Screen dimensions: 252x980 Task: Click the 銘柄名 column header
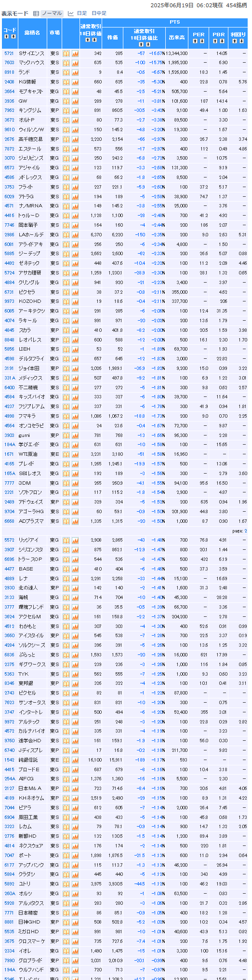[x=32, y=33]
